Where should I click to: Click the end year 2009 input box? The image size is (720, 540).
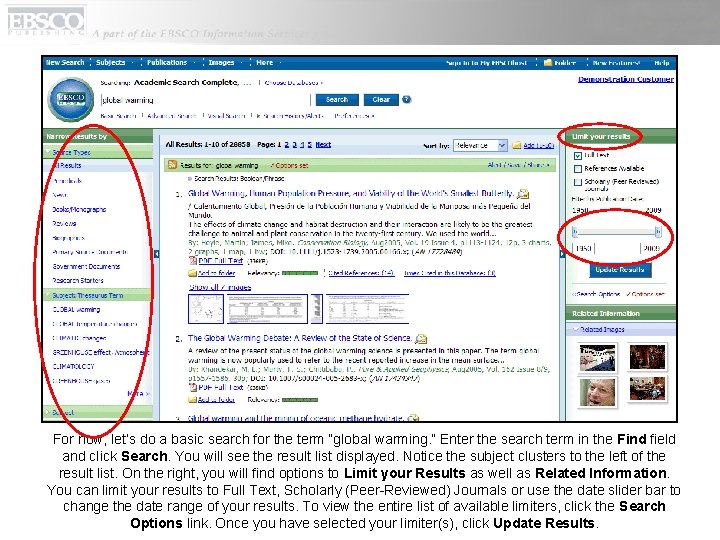651,248
